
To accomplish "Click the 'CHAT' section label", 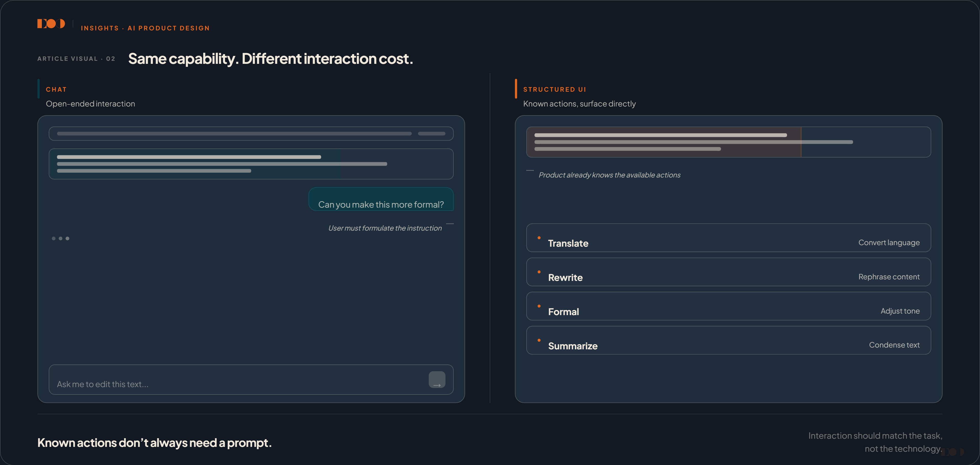I will (56, 89).
